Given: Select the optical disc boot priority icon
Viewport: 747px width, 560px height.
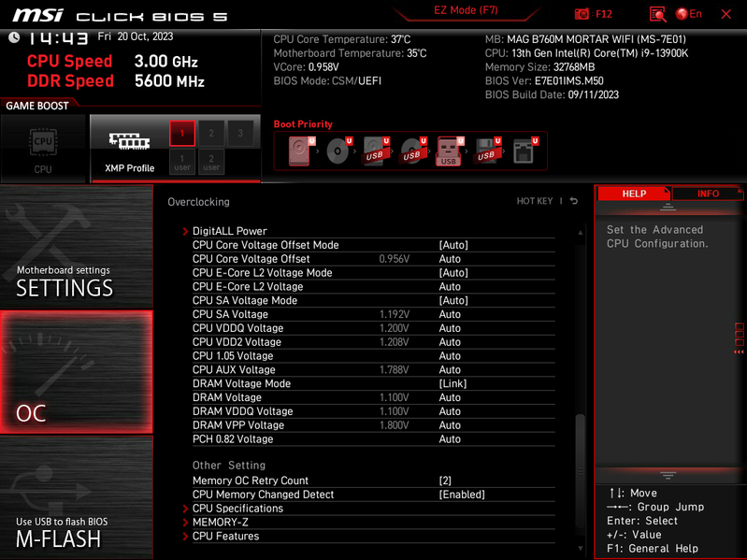Looking at the screenshot, I should pos(338,151).
